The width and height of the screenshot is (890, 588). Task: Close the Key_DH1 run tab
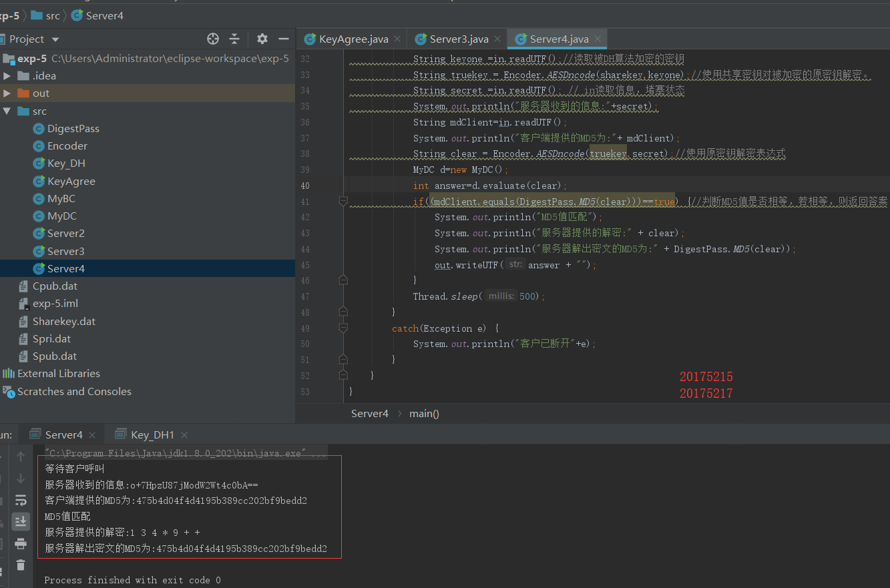coord(184,435)
